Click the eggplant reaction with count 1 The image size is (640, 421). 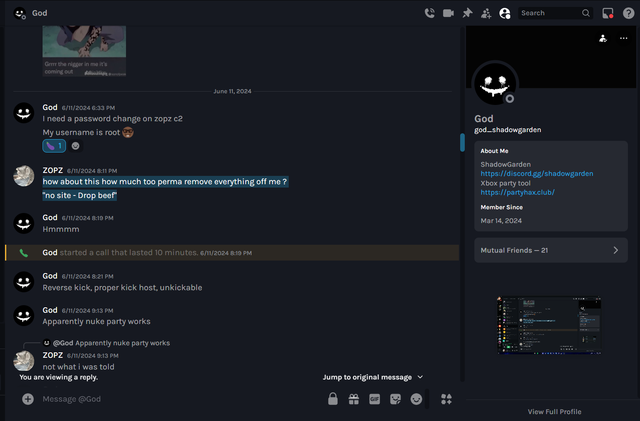coord(54,146)
